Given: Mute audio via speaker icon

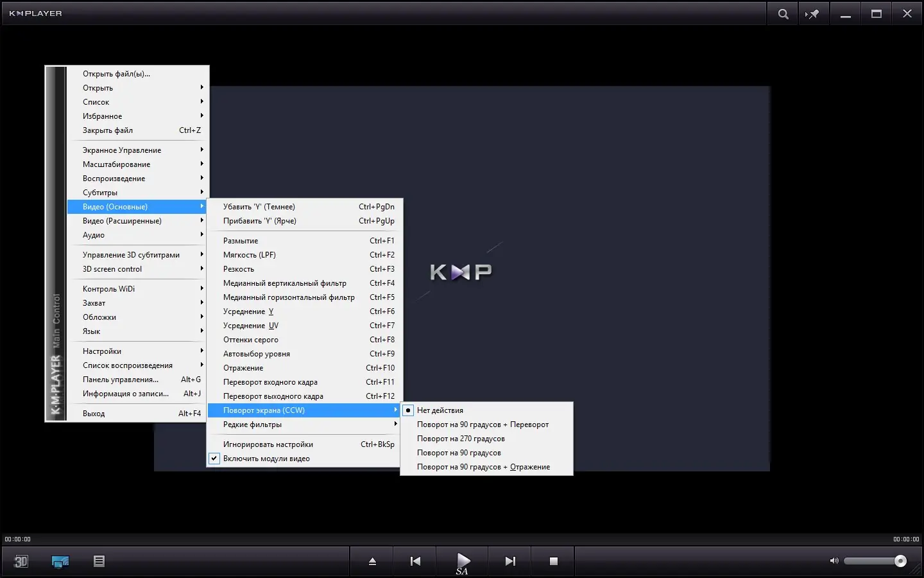Looking at the screenshot, I should (834, 561).
